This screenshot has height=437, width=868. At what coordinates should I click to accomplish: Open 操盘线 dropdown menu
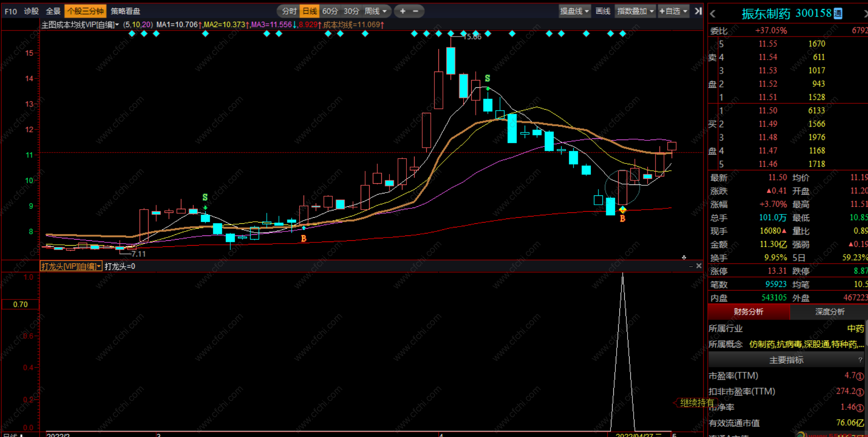[574, 11]
